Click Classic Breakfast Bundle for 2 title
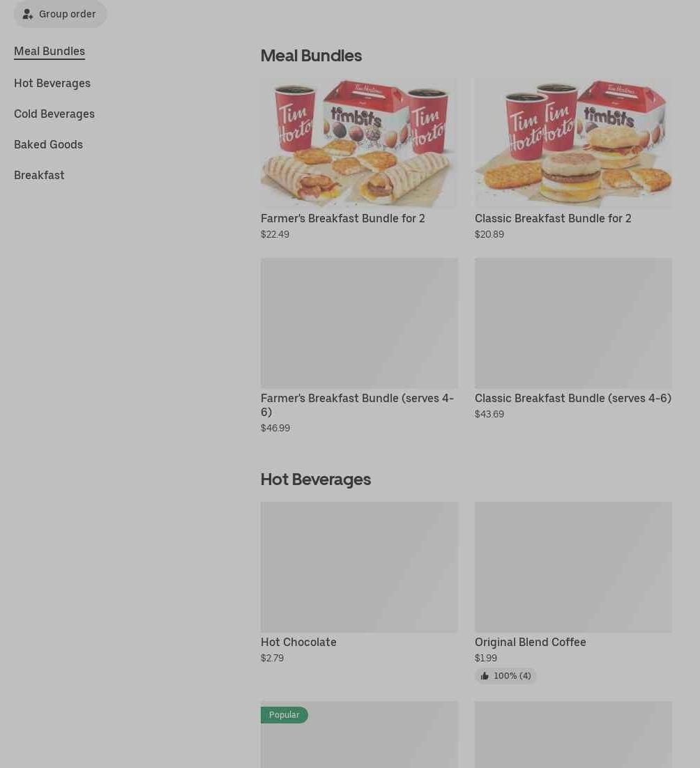Viewport: 700px width, 768px height. click(x=553, y=218)
